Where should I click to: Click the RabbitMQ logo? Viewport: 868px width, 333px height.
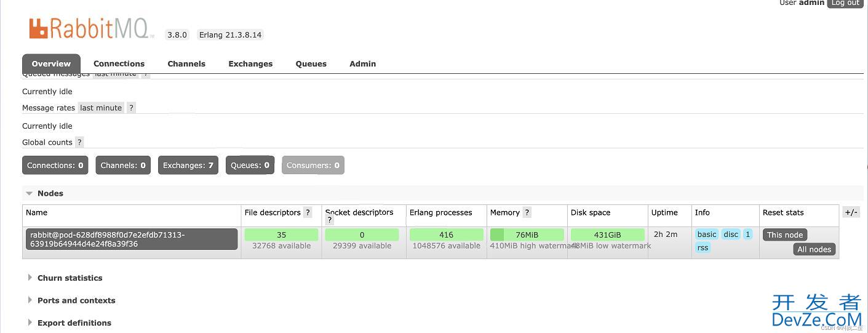pyautogui.click(x=91, y=28)
